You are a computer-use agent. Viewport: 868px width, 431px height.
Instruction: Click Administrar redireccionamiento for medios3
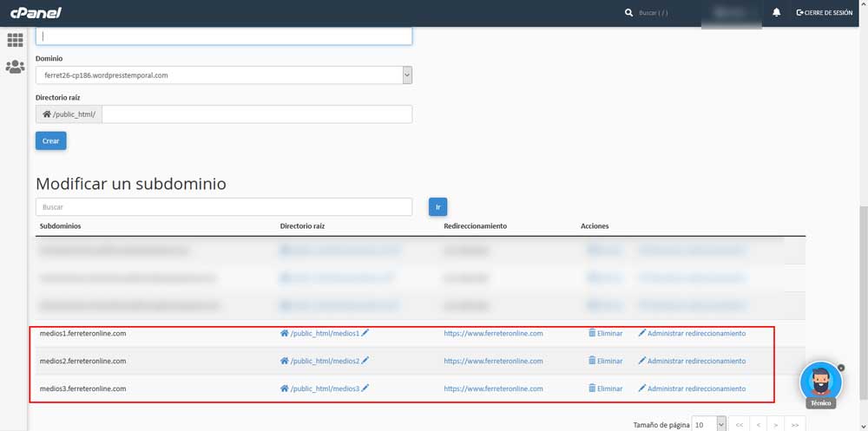click(x=692, y=389)
